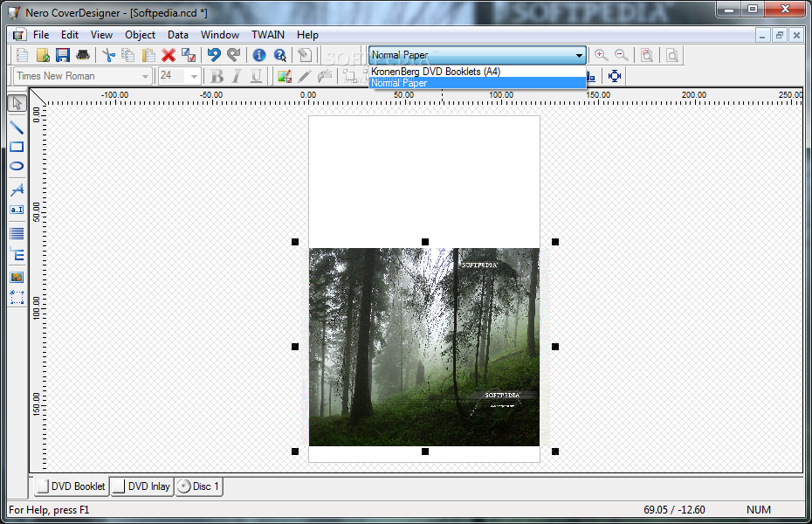Click the ruler origin corner box
The width and height of the screenshot is (812, 524).
click(38, 97)
